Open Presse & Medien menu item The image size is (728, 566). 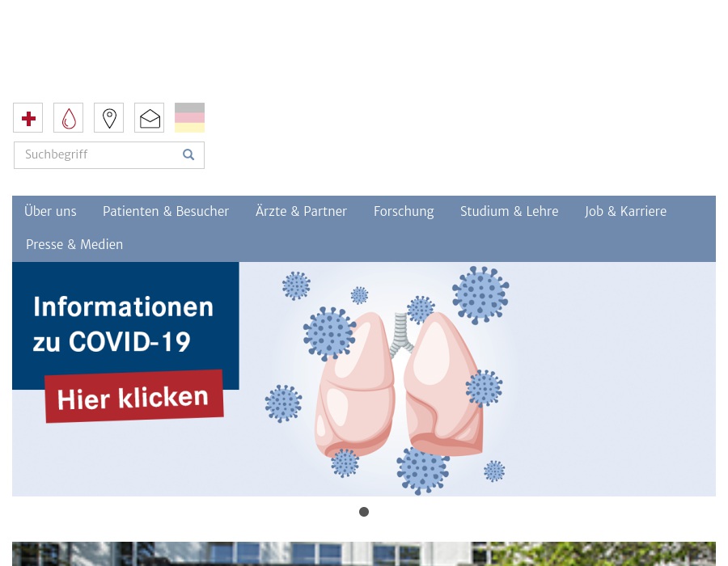pos(74,245)
